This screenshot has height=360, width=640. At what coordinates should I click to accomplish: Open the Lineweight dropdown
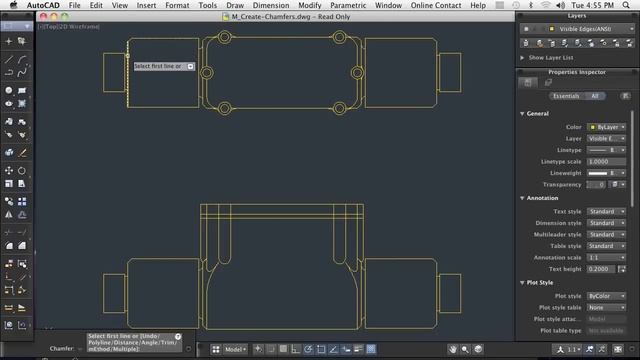click(x=606, y=173)
